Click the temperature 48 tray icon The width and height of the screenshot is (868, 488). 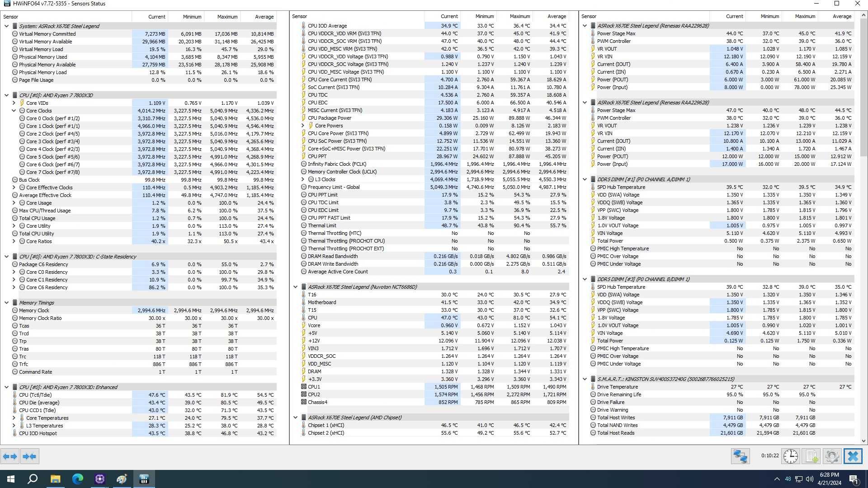[x=788, y=479]
